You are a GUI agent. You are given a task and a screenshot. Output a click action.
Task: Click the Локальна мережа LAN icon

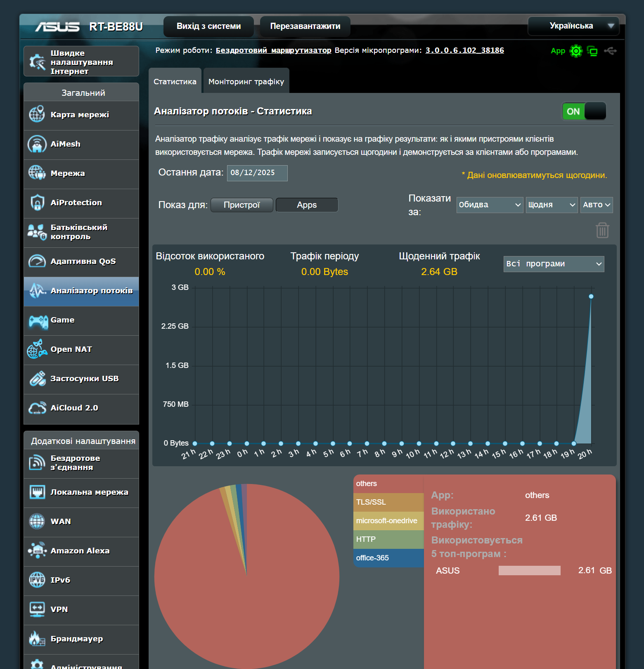[x=37, y=492]
